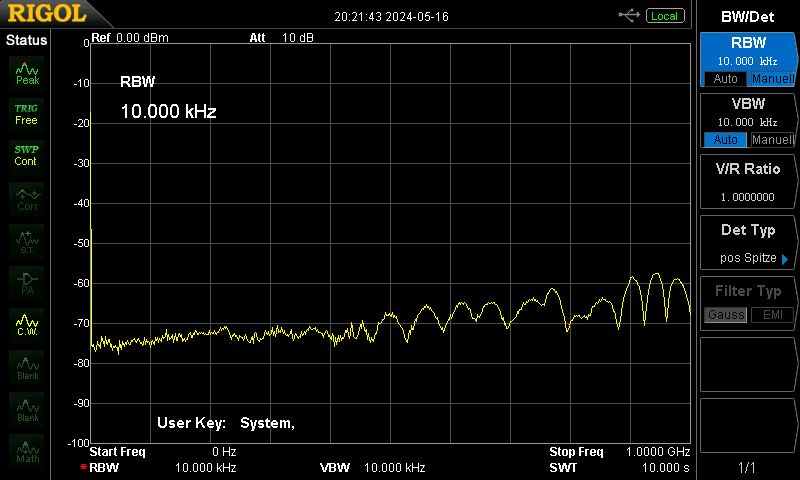Open the V/R Ratio setting
The width and height of the screenshot is (800, 480).
coord(748,182)
